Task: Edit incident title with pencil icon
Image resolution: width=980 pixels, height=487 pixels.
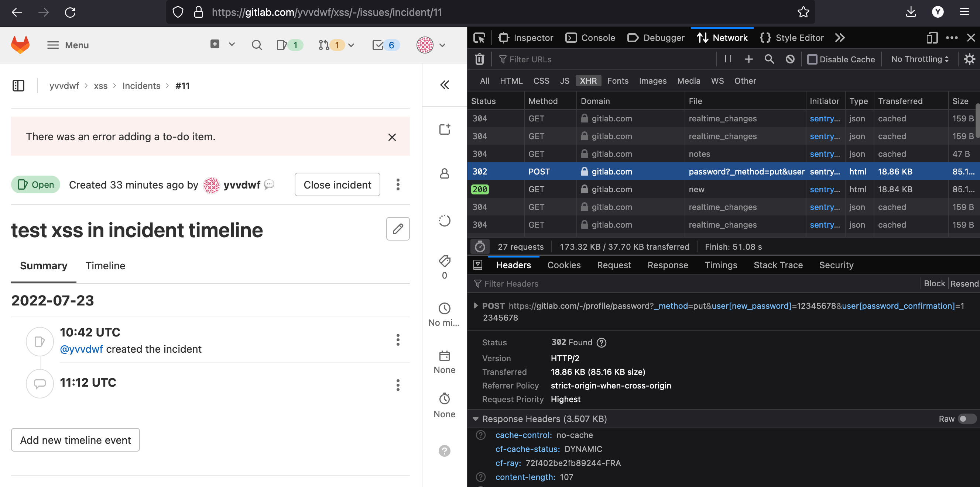Action: [x=398, y=229]
